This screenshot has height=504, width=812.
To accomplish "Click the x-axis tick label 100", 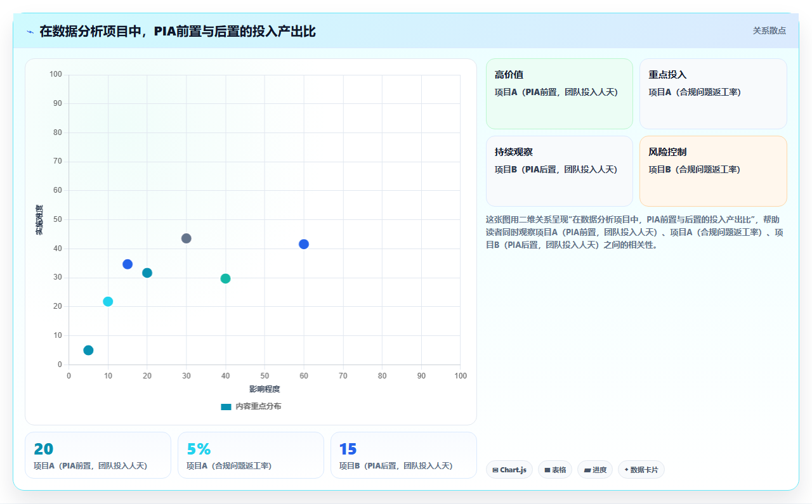I will pos(461,376).
